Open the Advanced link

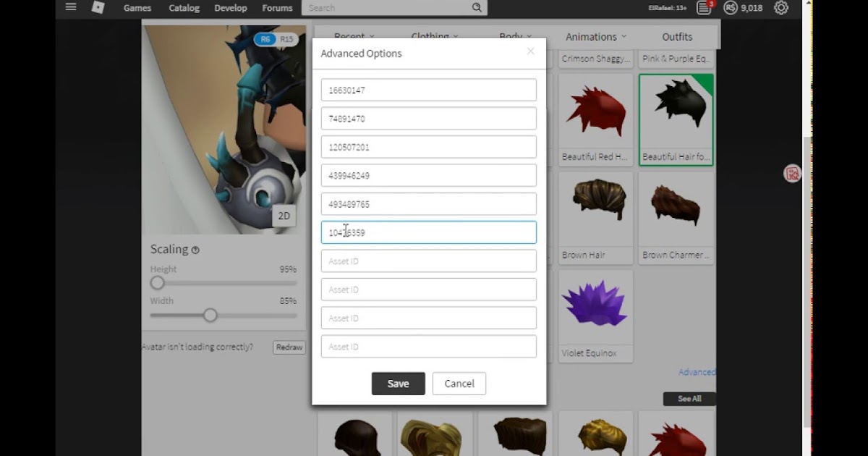(697, 372)
